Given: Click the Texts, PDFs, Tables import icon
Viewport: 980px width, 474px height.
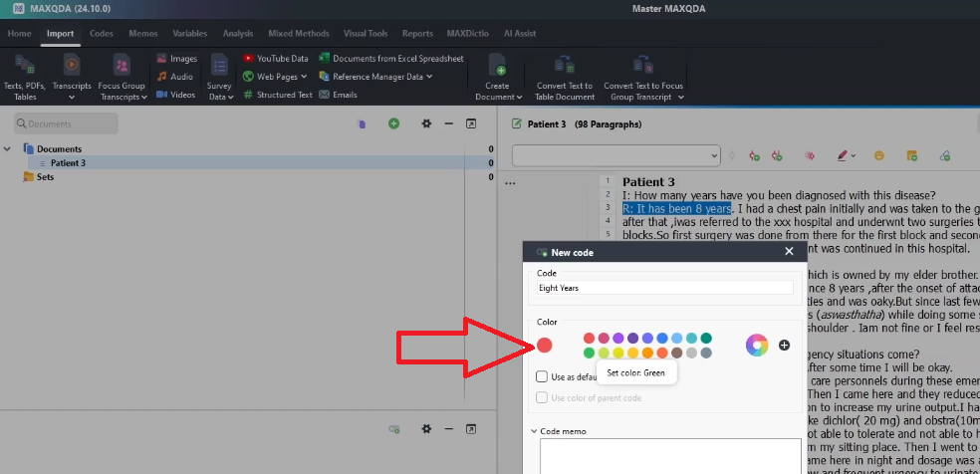Looking at the screenshot, I should coord(26,66).
